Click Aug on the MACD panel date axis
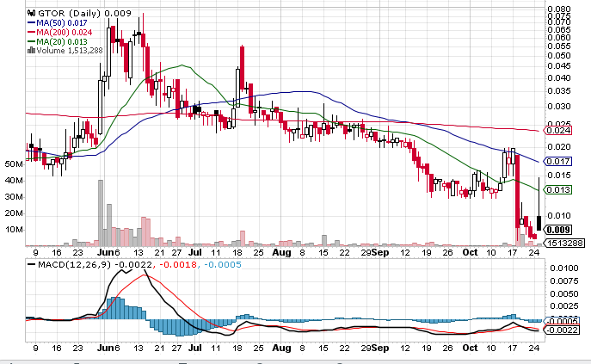The width and height of the screenshot is (591, 364). click(281, 348)
